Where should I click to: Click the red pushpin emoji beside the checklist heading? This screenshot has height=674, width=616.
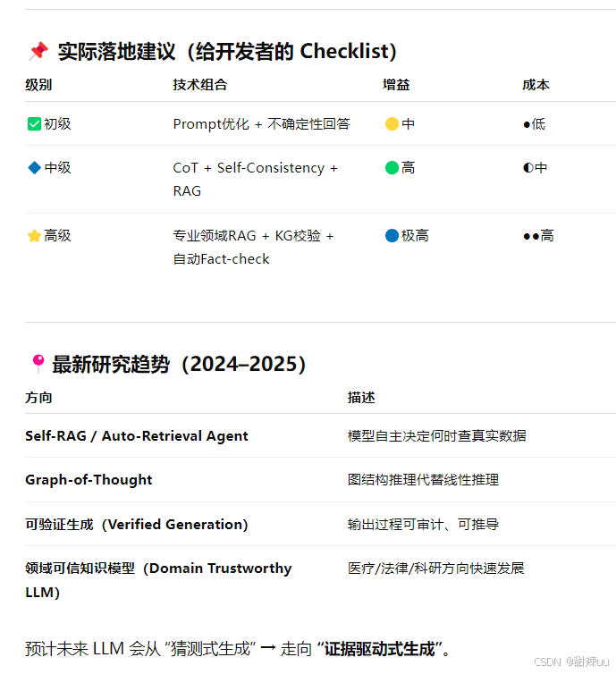point(38,51)
